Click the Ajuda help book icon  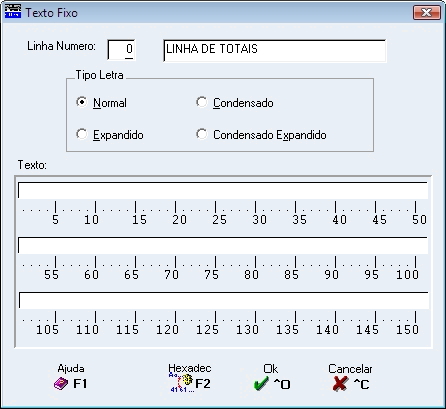tap(61, 384)
